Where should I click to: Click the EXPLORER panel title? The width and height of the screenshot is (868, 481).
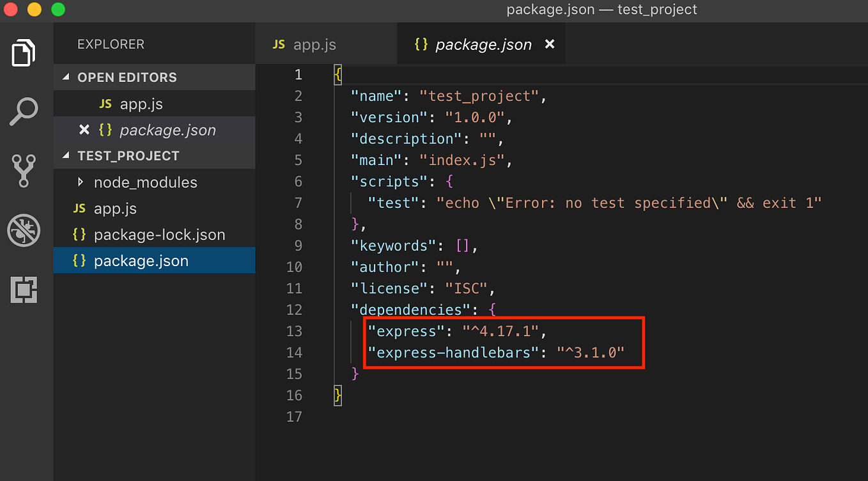point(111,44)
